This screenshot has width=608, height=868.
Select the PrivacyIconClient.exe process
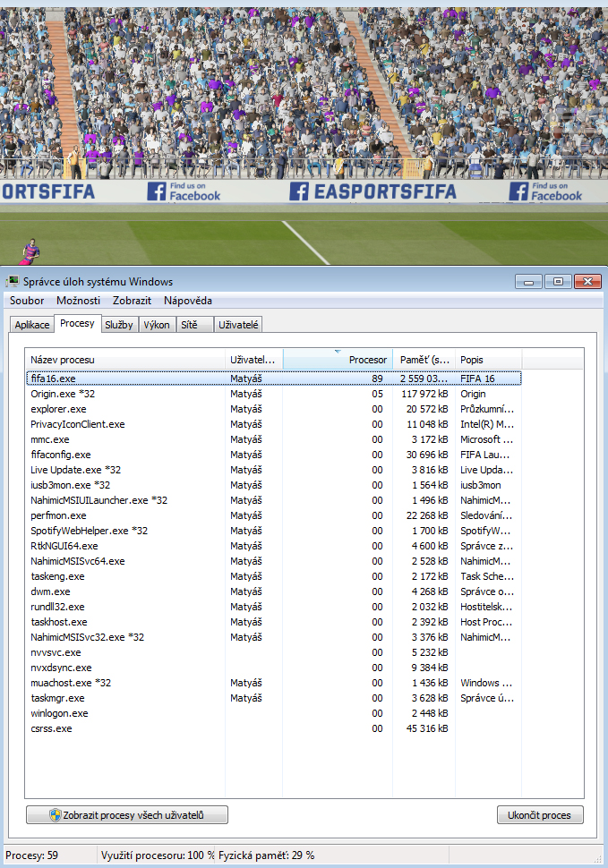(273, 424)
